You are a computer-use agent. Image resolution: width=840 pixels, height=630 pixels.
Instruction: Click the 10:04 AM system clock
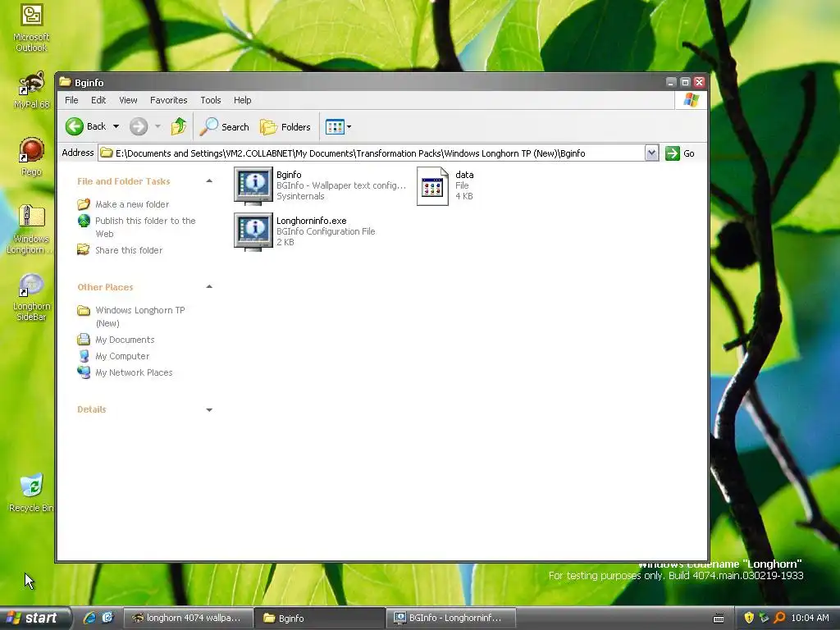click(810, 618)
